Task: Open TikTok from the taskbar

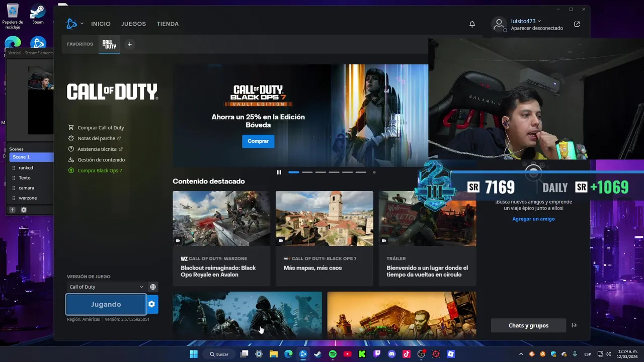Action: pyautogui.click(x=407, y=354)
